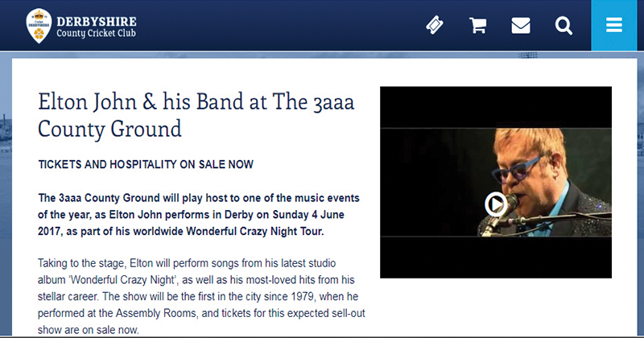Open the shopping cart icon
The width and height of the screenshot is (644, 338).
[x=478, y=26]
